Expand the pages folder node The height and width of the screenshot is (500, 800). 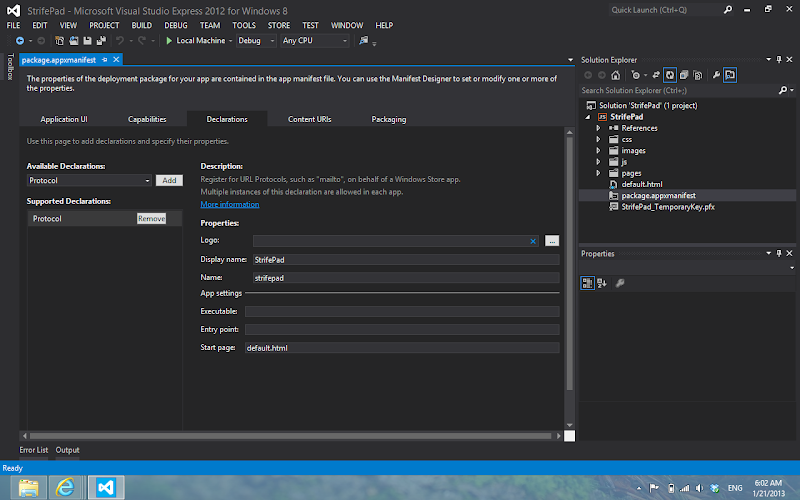tap(598, 173)
